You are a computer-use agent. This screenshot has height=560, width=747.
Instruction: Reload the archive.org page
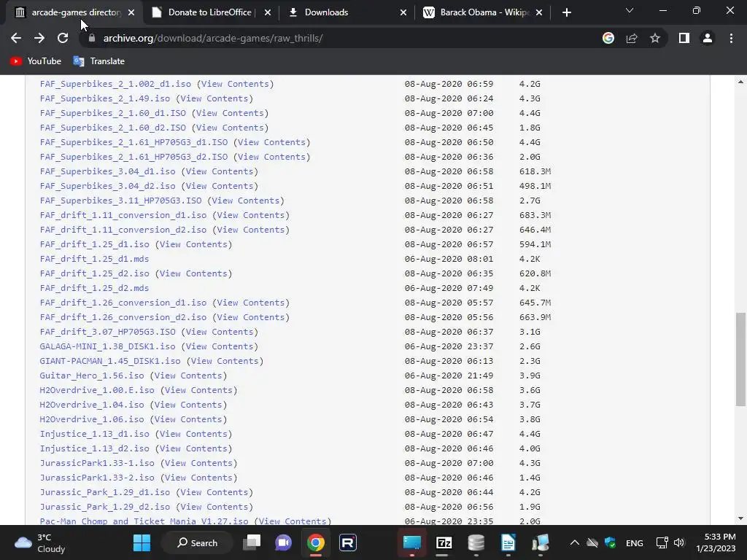pyautogui.click(x=63, y=38)
